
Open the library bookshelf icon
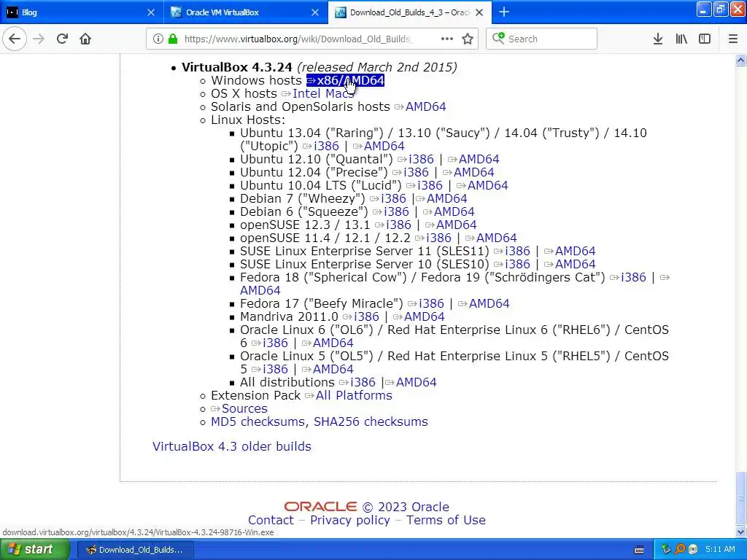click(681, 39)
